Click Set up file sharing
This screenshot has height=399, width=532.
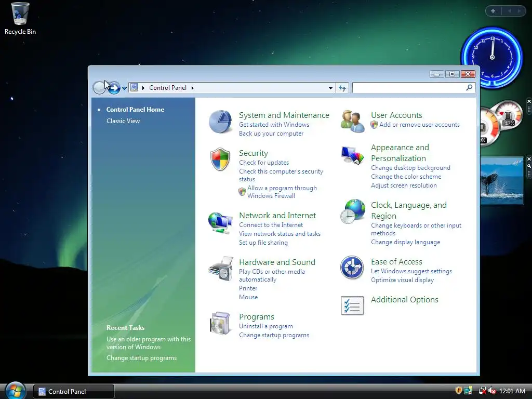(263, 243)
